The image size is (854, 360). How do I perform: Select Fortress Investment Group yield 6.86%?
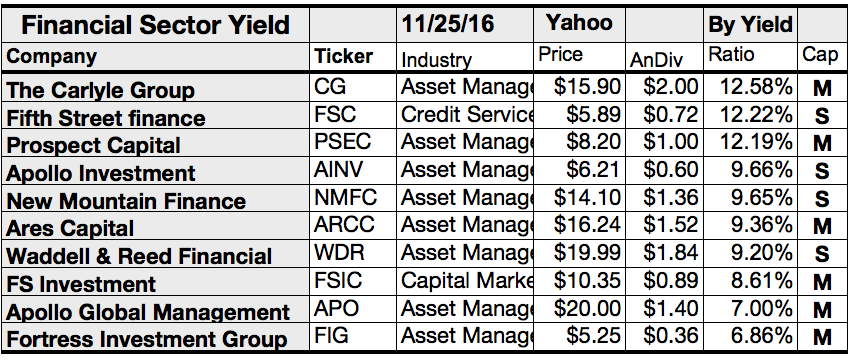(x=750, y=337)
